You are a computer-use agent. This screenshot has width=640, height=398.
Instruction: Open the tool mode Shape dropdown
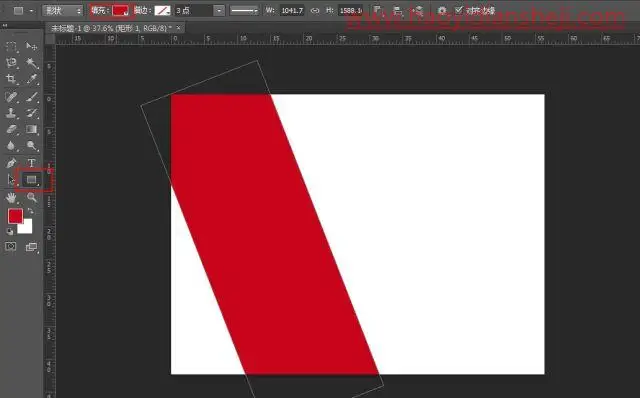(62, 11)
